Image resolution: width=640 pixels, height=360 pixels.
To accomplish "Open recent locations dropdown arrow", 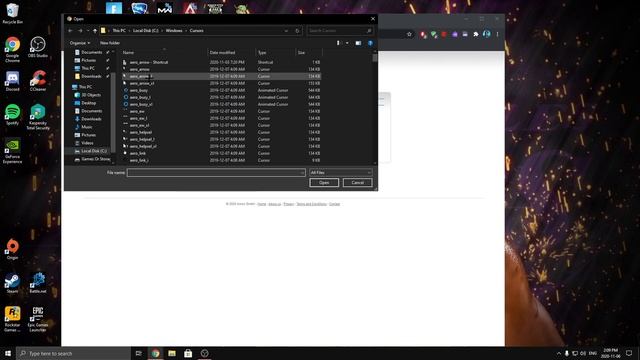I will (x=88, y=31).
